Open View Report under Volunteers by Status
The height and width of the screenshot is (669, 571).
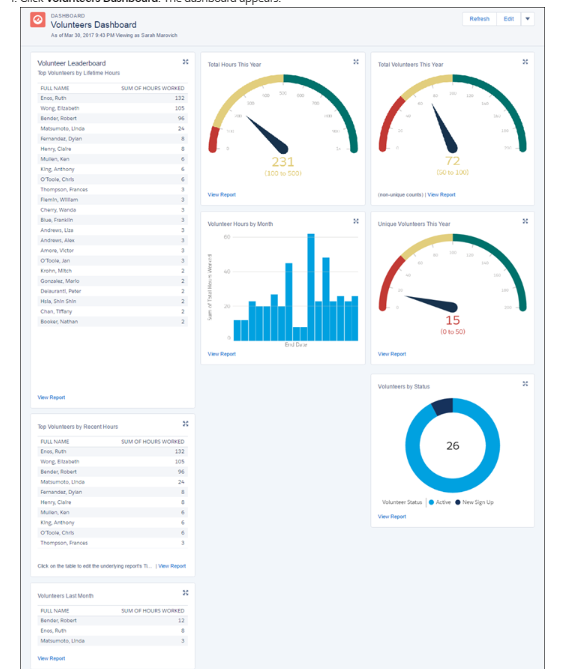[392, 516]
